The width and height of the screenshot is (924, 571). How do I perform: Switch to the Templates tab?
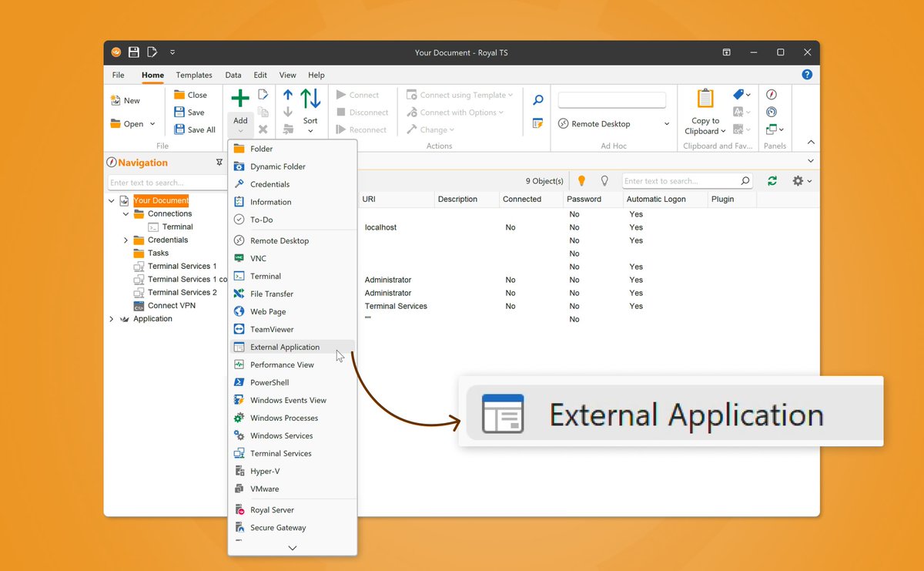(x=194, y=75)
